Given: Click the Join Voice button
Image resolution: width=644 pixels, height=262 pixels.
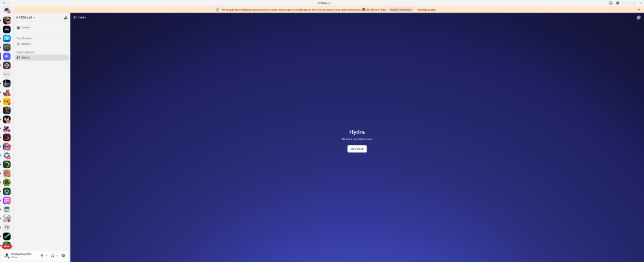Looking at the screenshot, I should (x=357, y=149).
